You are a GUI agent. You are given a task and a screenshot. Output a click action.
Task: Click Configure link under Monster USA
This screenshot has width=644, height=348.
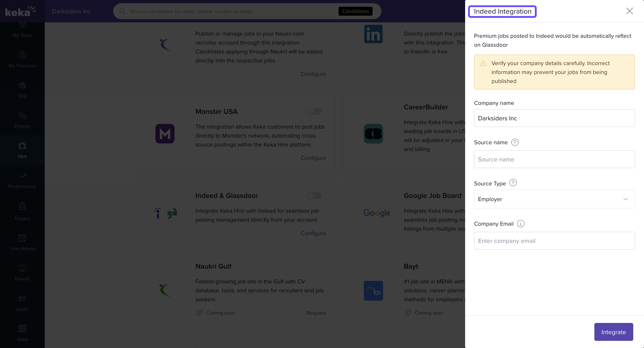pos(313,158)
